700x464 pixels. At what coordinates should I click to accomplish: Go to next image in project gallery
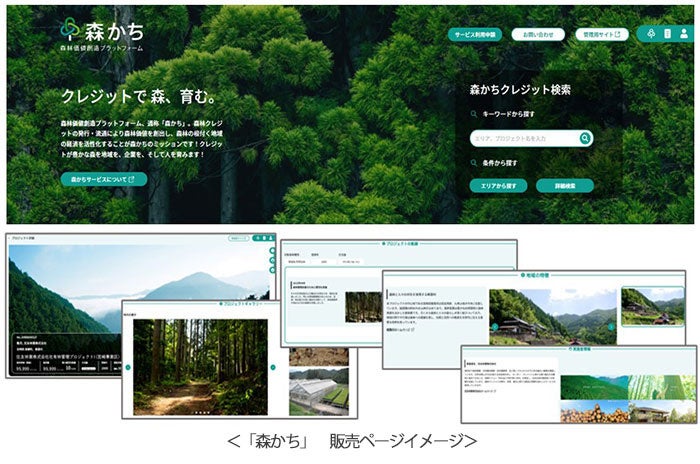pos(273,367)
